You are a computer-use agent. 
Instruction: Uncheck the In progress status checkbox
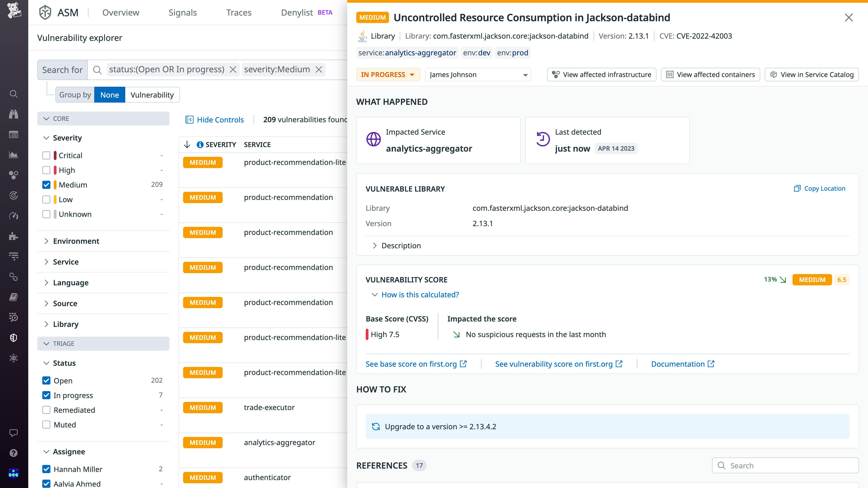pos(46,395)
